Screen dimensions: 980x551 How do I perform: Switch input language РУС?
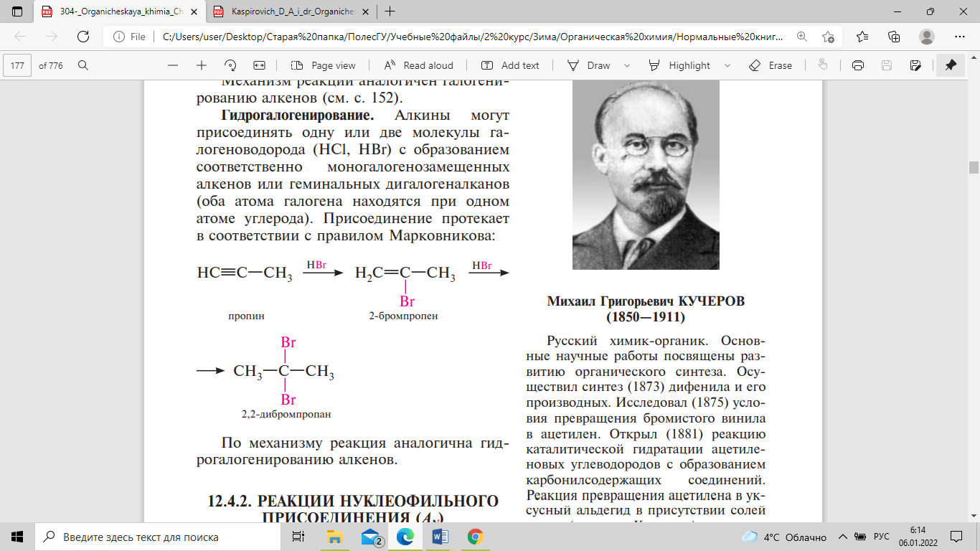(x=882, y=537)
